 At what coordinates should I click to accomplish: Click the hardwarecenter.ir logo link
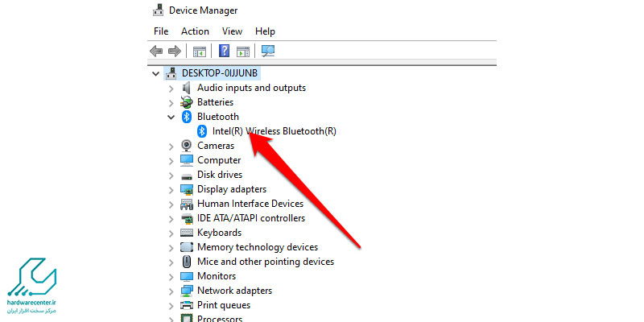point(32,285)
